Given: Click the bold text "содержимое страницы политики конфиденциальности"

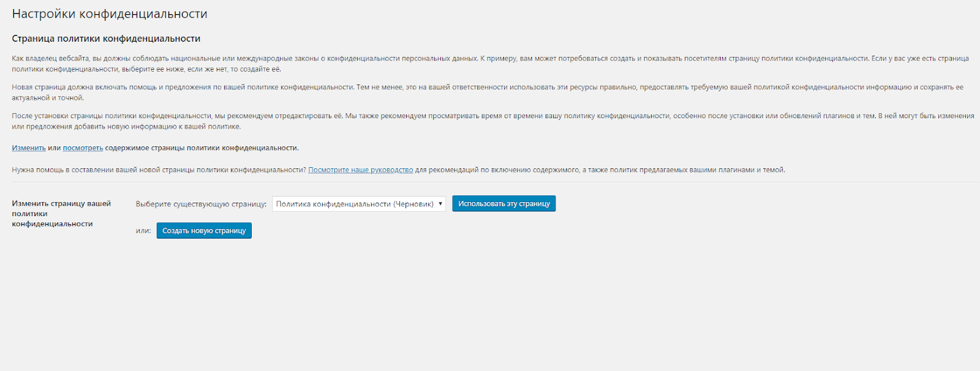Looking at the screenshot, I should click(202, 148).
